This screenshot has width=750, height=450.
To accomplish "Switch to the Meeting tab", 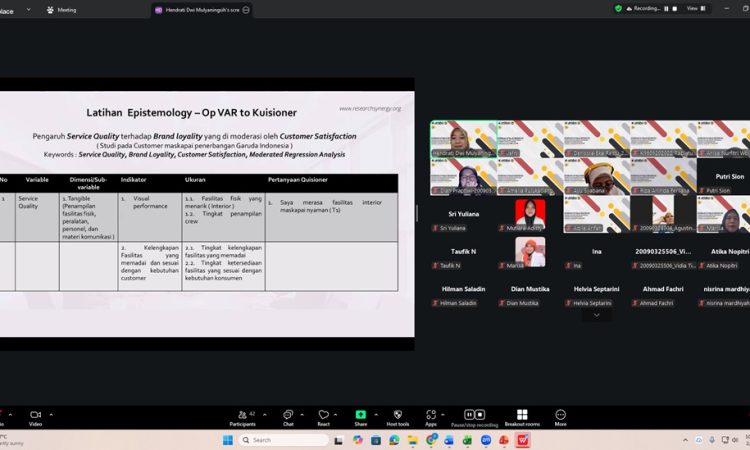I will pos(61,10).
